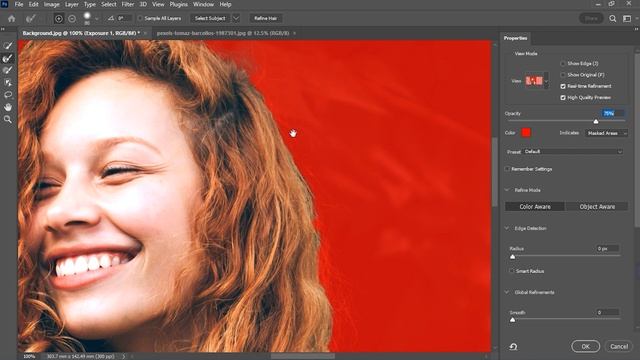The width and height of the screenshot is (640, 360).
Task: Close the pexels-tomaz-barcellos document tab
Action: [294, 33]
